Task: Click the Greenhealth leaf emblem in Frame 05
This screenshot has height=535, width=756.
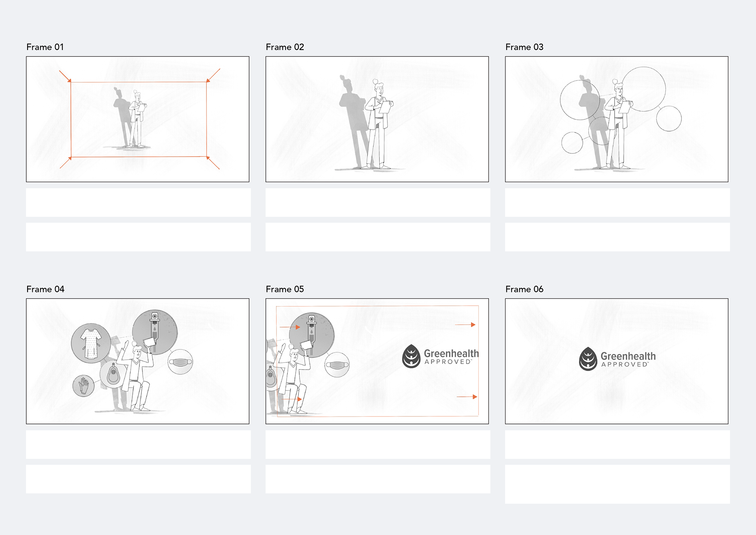Action: 411,356
